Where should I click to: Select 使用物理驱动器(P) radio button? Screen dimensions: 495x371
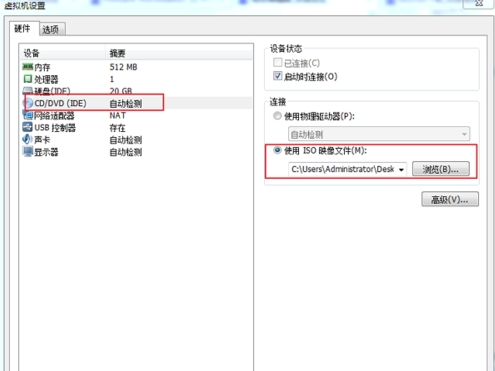(277, 116)
